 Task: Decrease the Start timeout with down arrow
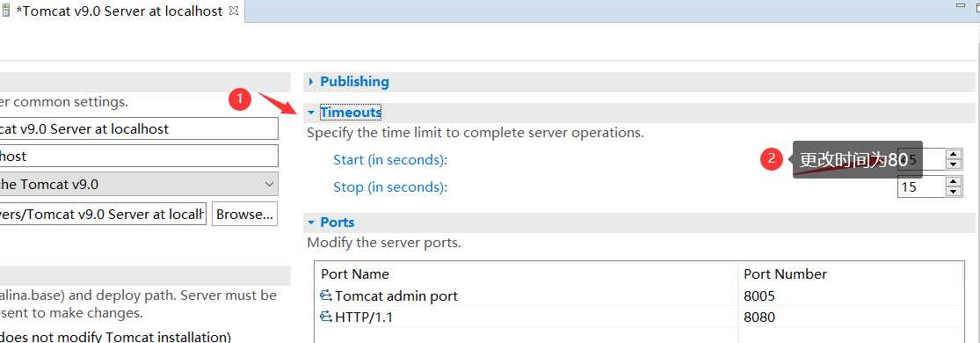click(954, 164)
